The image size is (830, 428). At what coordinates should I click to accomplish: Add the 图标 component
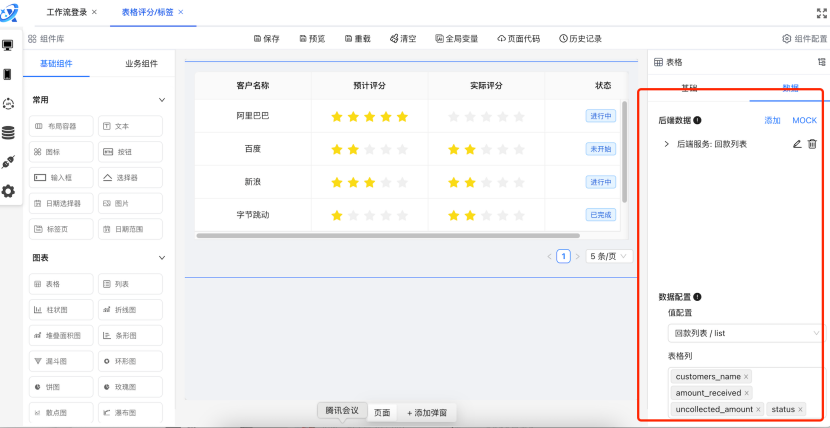click(61, 152)
